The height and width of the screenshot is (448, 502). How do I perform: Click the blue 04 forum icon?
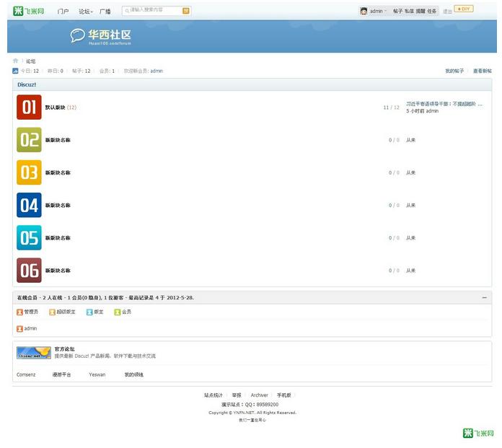pos(29,205)
